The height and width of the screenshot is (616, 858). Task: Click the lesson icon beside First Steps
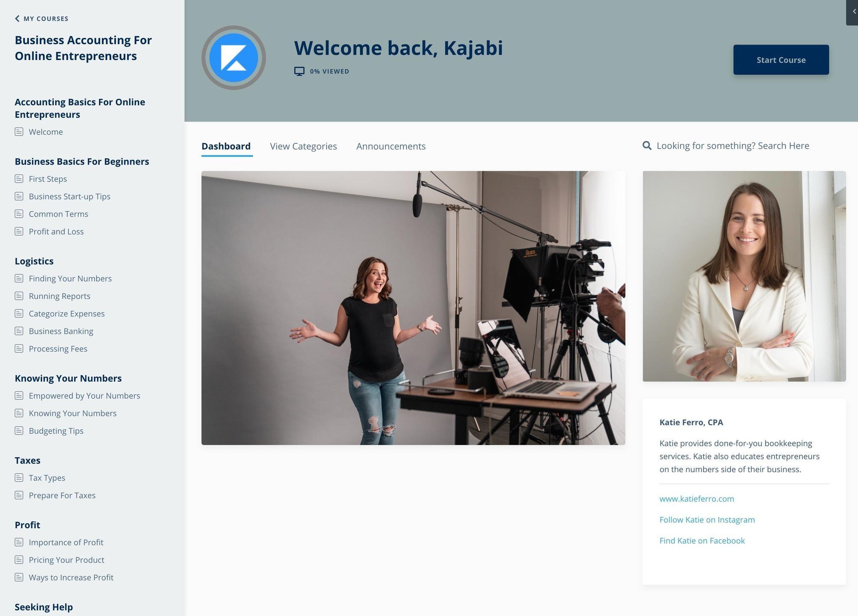pyautogui.click(x=19, y=179)
